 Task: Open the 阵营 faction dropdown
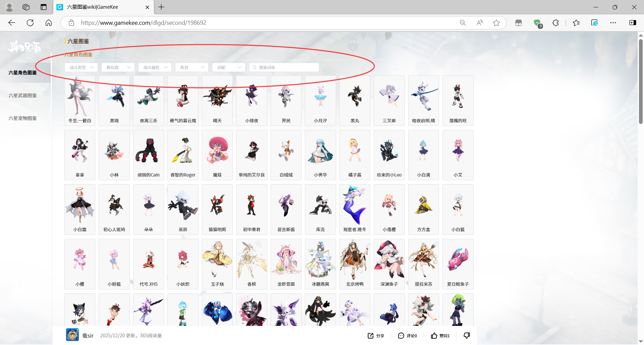click(x=192, y=67)
